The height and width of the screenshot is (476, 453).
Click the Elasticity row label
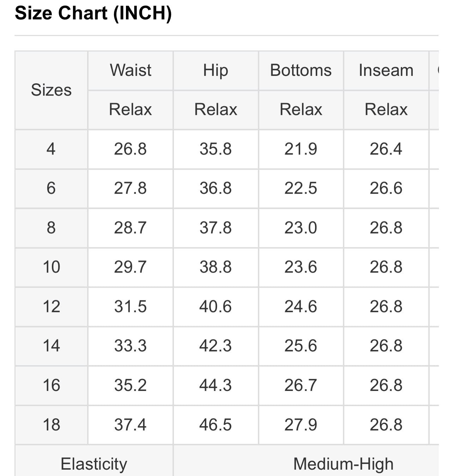point(94,464)
